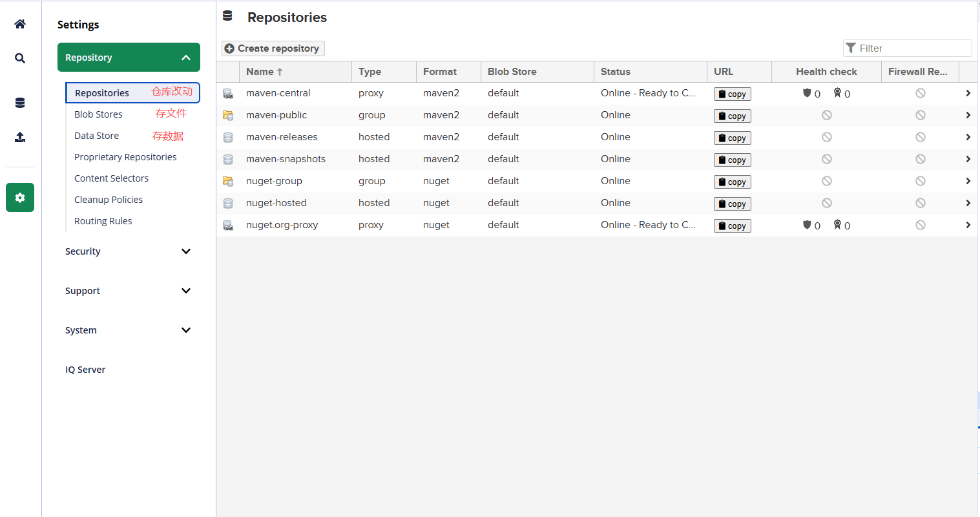Copy URL of nuget.org-proxy
The height and width of the screenshot is (517, 980).
[x=732, y=226]
